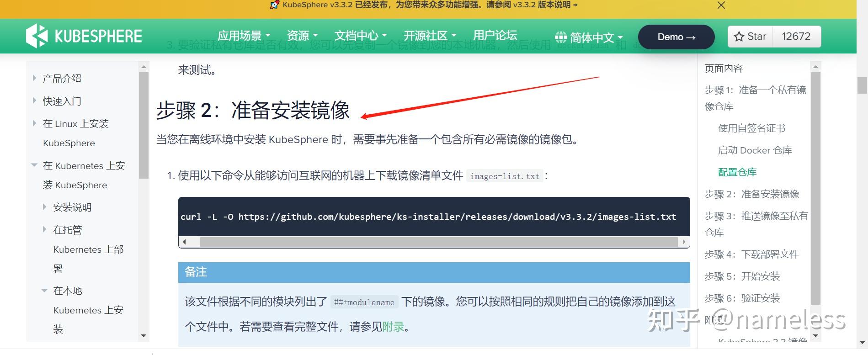
Task: Open the 资源 dropdown menu
Action: pyautogui.click(x=302, y=36)
